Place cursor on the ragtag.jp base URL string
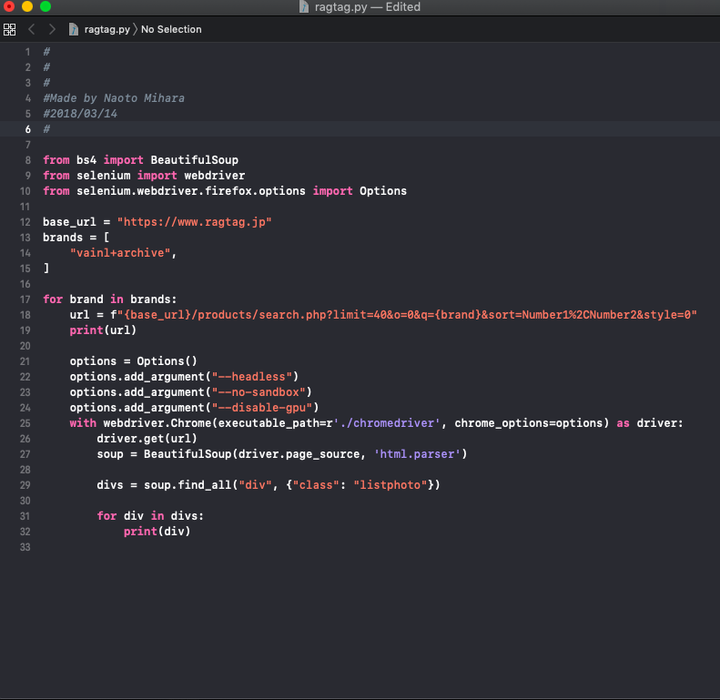 tap(194, 222)
